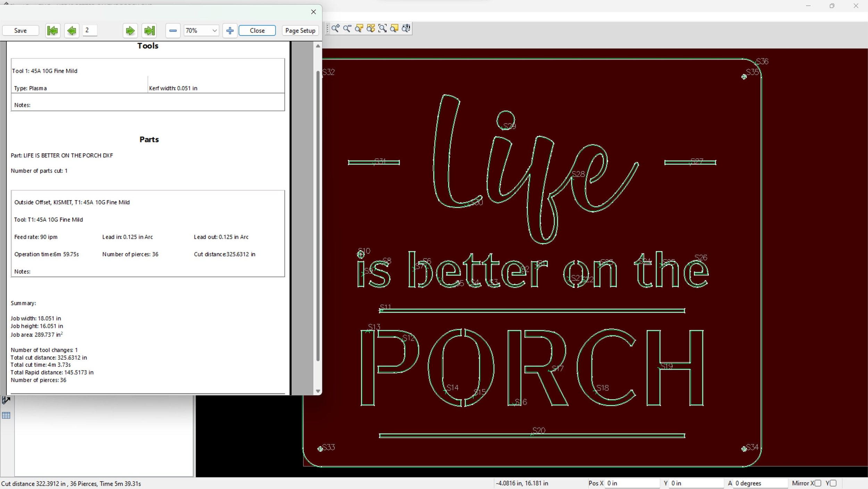
Task: Select the S31 left dash label
Action: point(380,161)
